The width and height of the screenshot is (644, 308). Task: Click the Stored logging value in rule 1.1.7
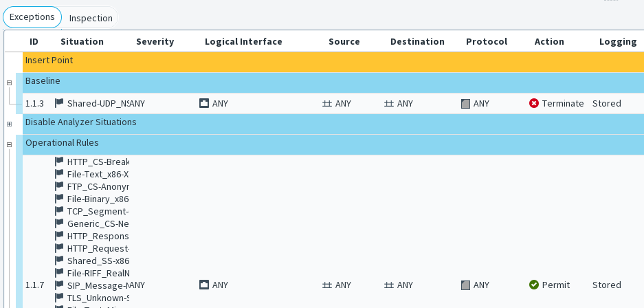[606, 285]
